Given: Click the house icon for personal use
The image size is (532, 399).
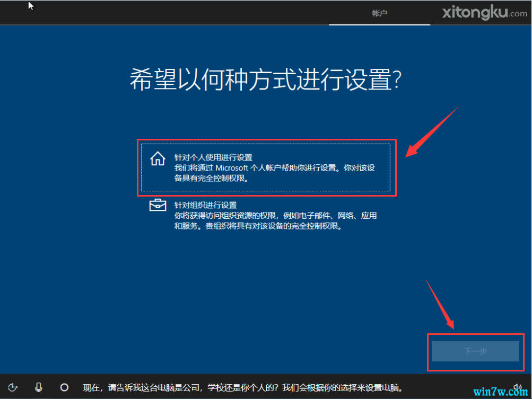Looking at the screenshot, I should 158,158.
